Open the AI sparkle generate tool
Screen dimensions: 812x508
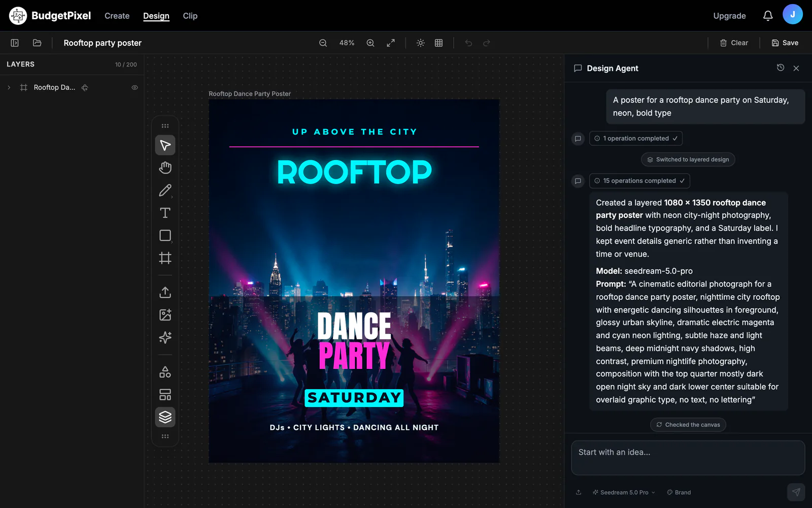point(165,337)
